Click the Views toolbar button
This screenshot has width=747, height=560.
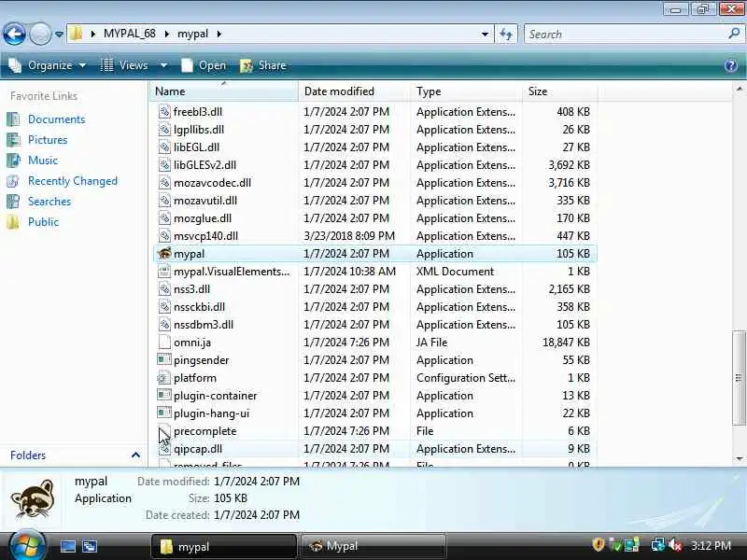124,65
